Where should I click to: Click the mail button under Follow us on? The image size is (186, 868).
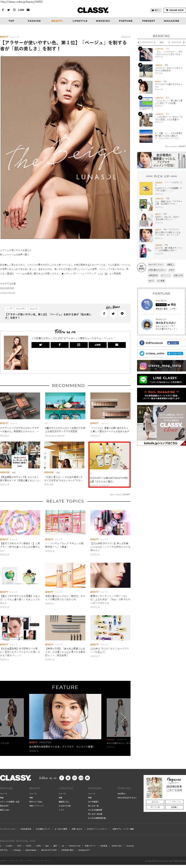[x=117, y=345]
